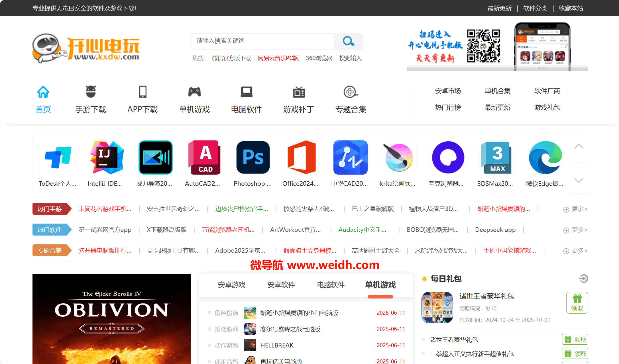Open 单机合集 in side navigation
619x364 pixels.
[x=497, y=91]
